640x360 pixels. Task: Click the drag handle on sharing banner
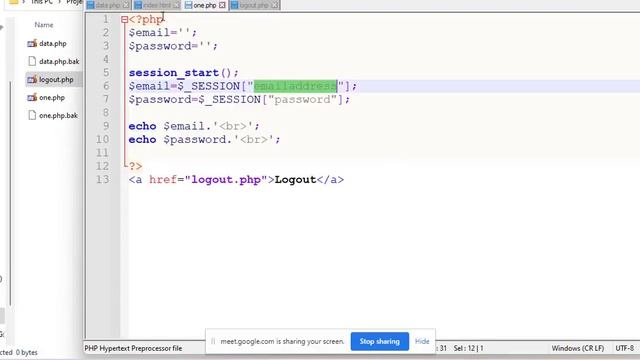pos(213,341)
